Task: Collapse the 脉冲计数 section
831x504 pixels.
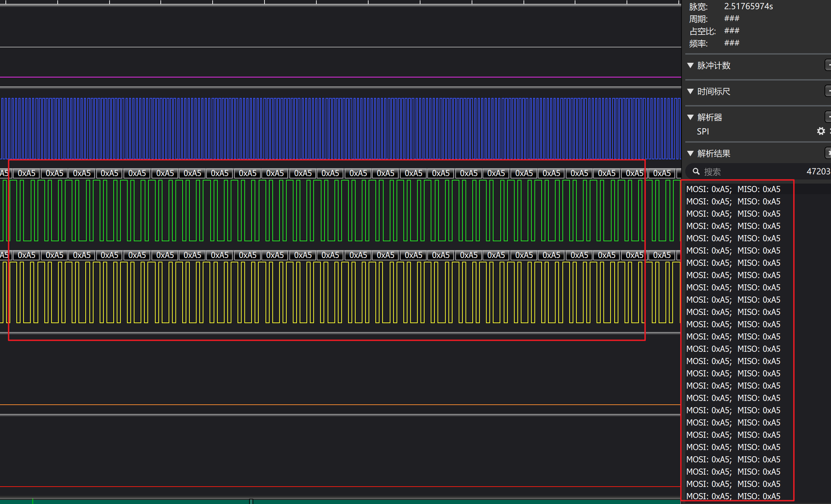Action: pyautogui.click(x=690, y=65)
